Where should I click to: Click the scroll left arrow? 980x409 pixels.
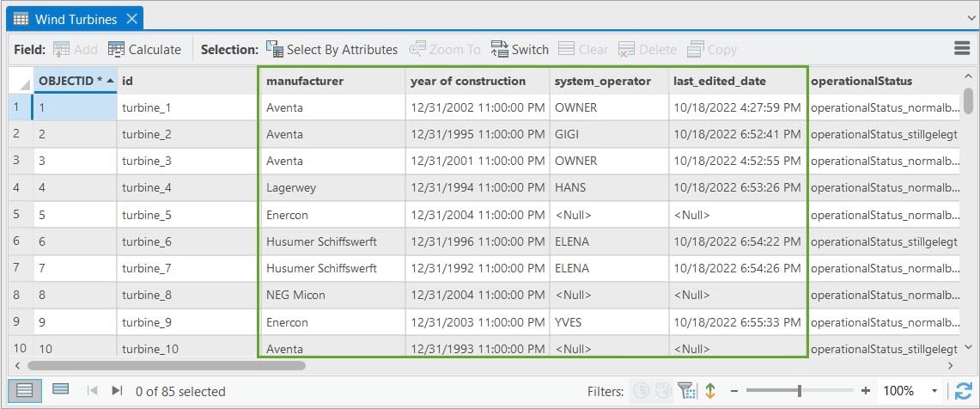pyautogui.click(x=17, y=365)
